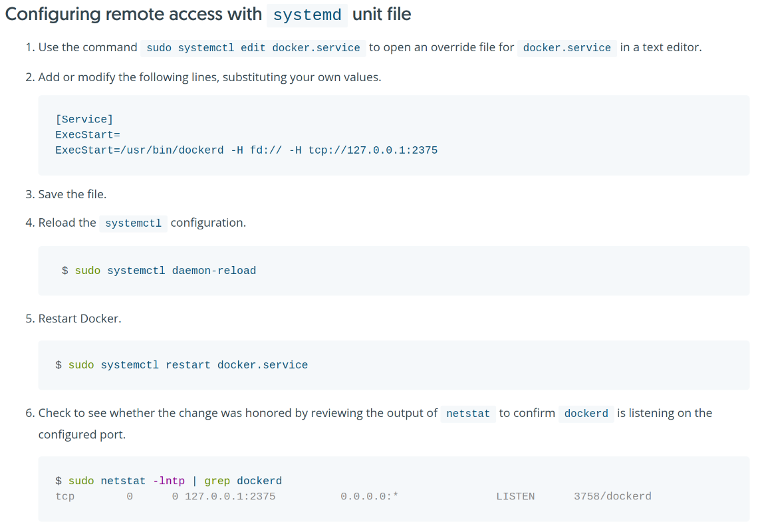Image resolution: width=758 pixels, height=532 pixels.
Task: Click the "Configuring remote access" page heading
Action: [133, 15]
